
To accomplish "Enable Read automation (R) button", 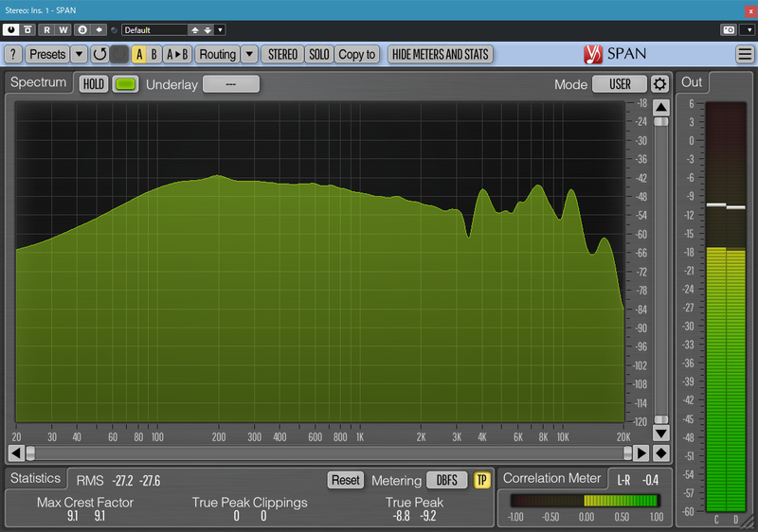I will 46,30.
